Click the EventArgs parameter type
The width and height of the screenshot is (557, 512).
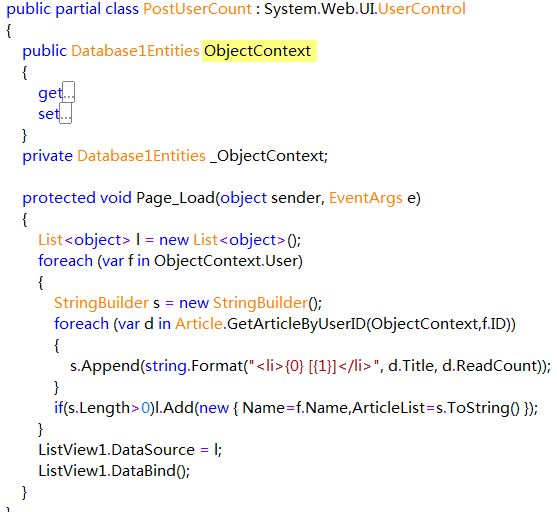point(366,198)
